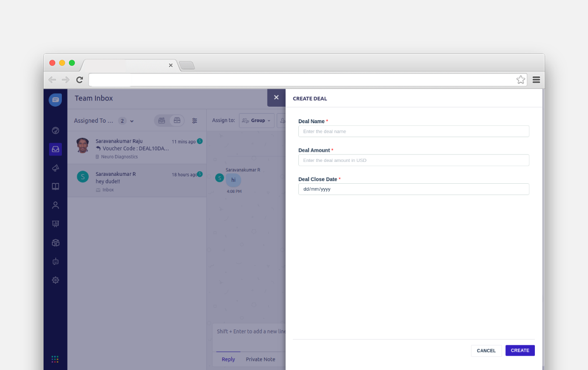The height and width of the screenshot is (370, 588).
Task: Open the FAQ book icon in the sidebar
Action: click(55, 186)
